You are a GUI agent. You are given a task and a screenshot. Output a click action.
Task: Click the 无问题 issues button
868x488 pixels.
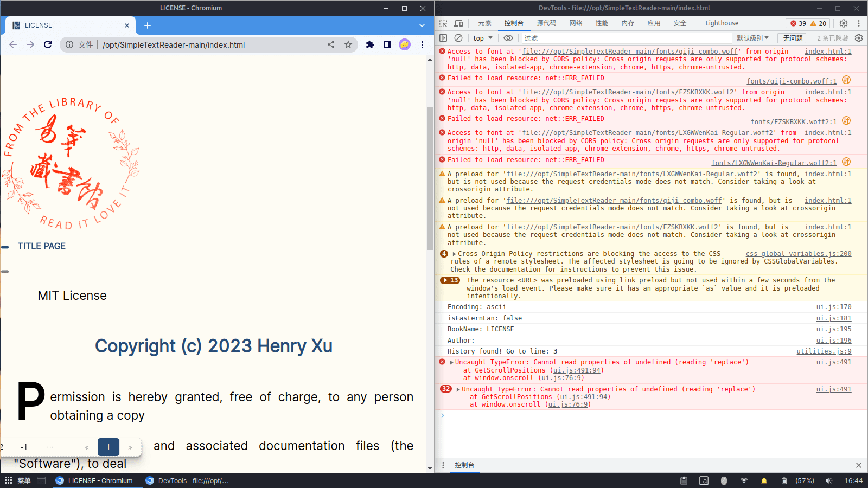click(793, 38)
